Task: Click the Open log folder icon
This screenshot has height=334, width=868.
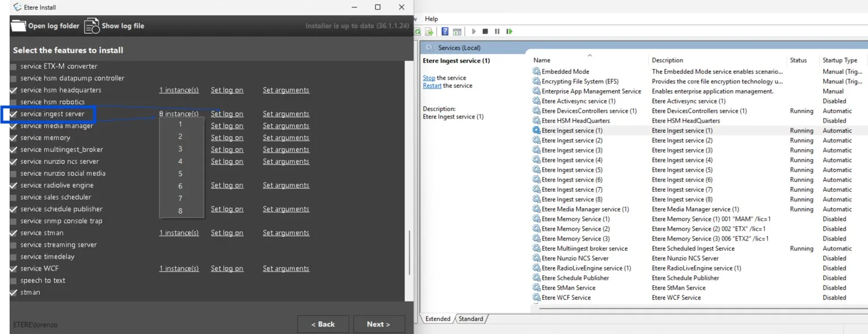Action: 19,26
